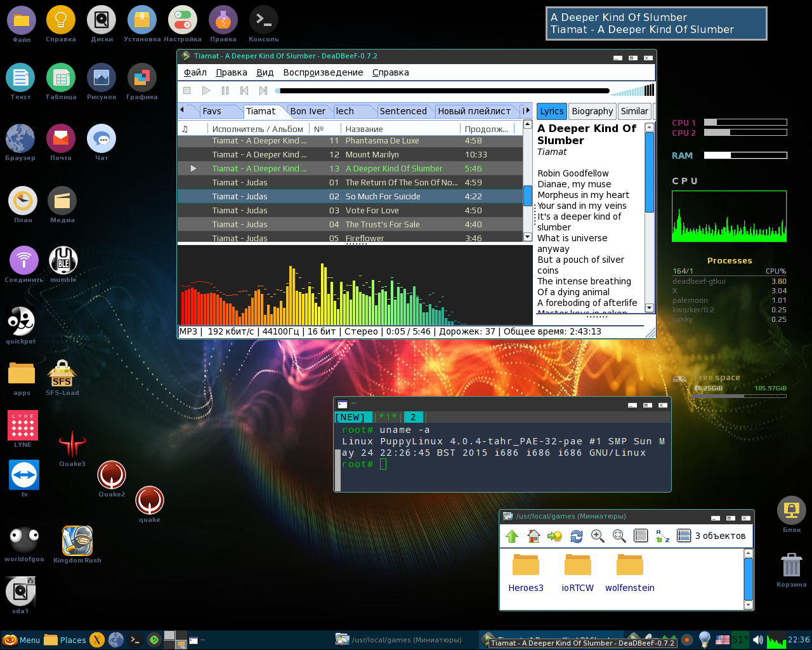Switch to the Новый плейлист tab
Viewport: 812px width, 650px height.
pos(474,111)
